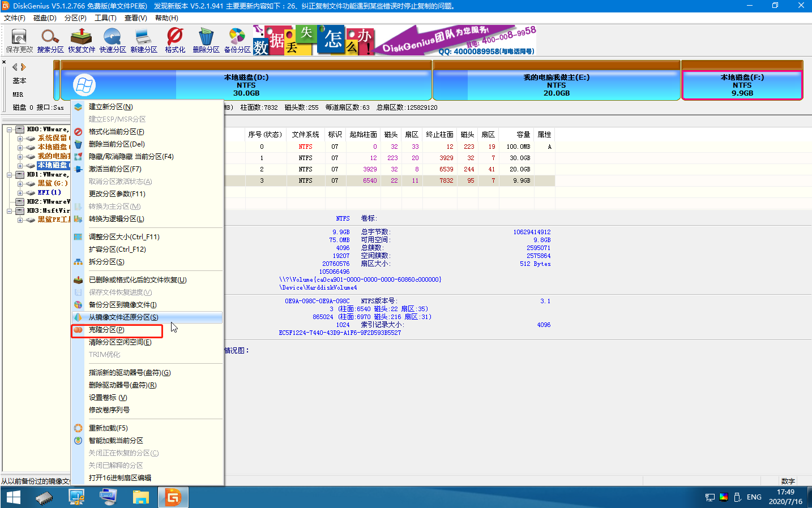Choose 拆分分区(S) in context menu
812x508 pixels.
pos(147,262)
